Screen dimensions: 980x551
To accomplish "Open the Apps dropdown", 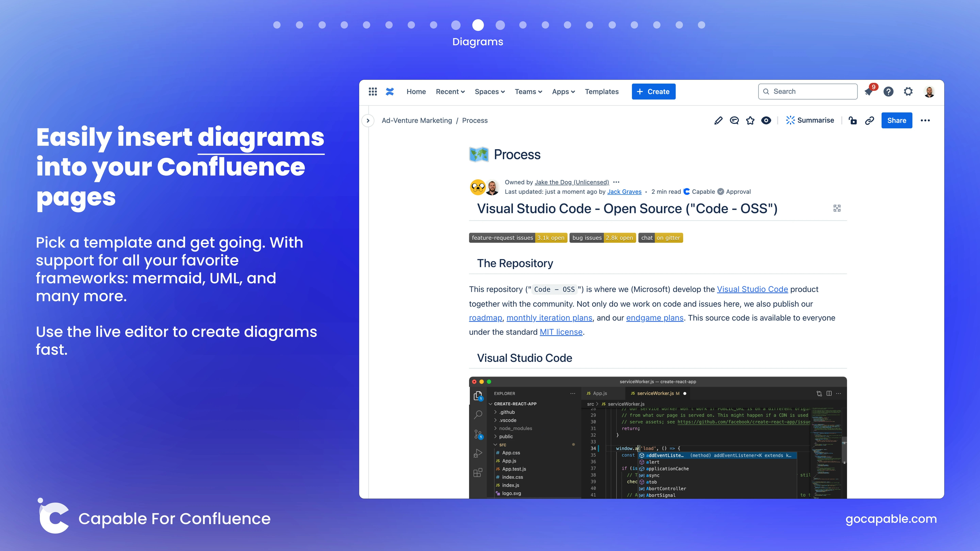I will tap(563, 92).
